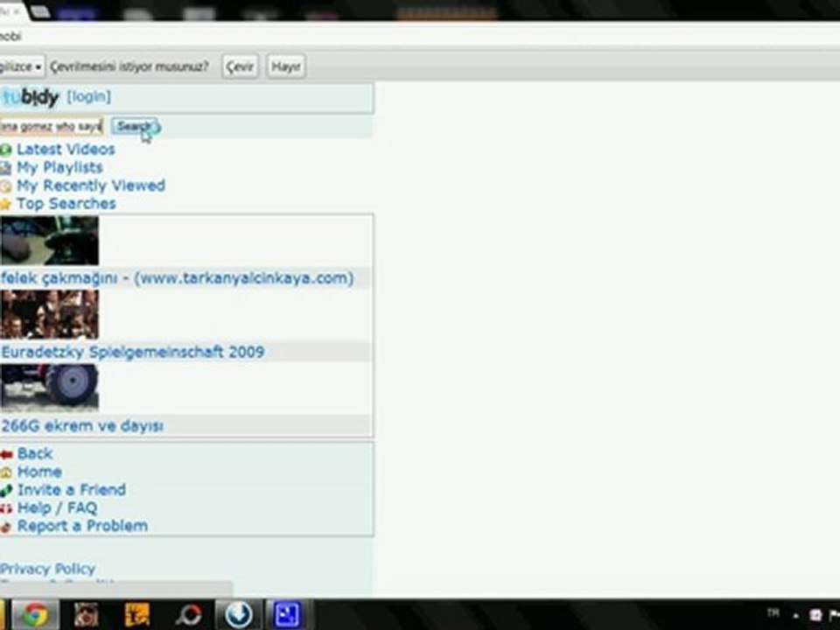Open the red and gray ring taskbar app
This screenshot has height=630, width=840.
189,615
